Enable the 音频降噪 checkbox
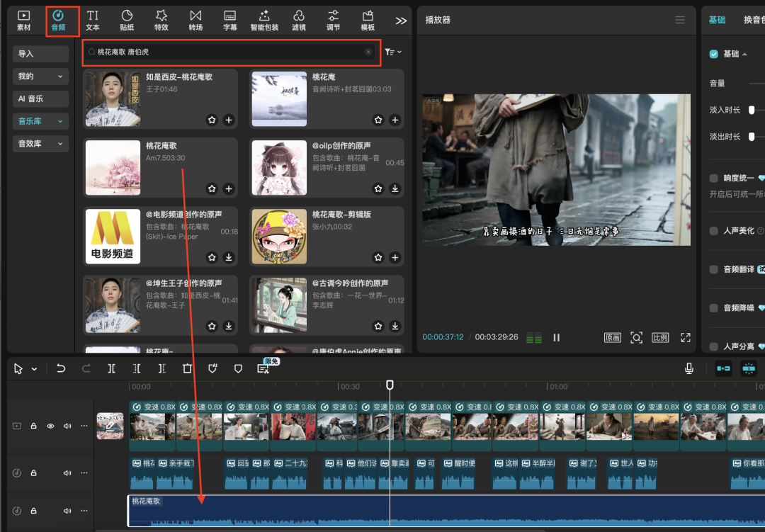Screen dimensions: 765x532 (714, 308)
